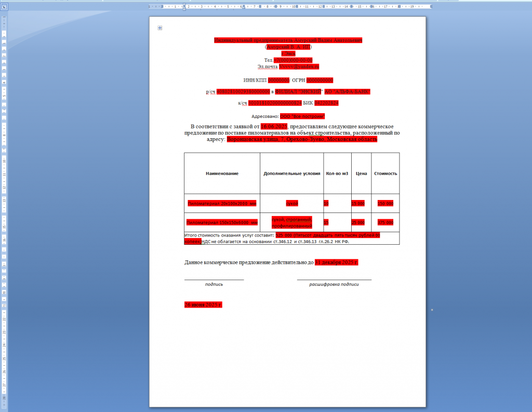532x412 pixels.
Task: Click the 'подпись' caption
Action: tap(214, 284)
